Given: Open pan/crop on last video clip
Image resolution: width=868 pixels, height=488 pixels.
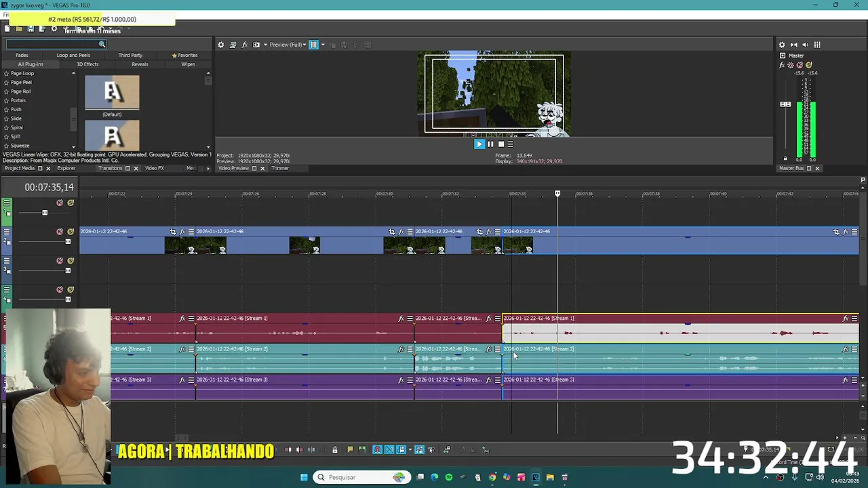Looking at the screenshot, I should click(836, 232).
